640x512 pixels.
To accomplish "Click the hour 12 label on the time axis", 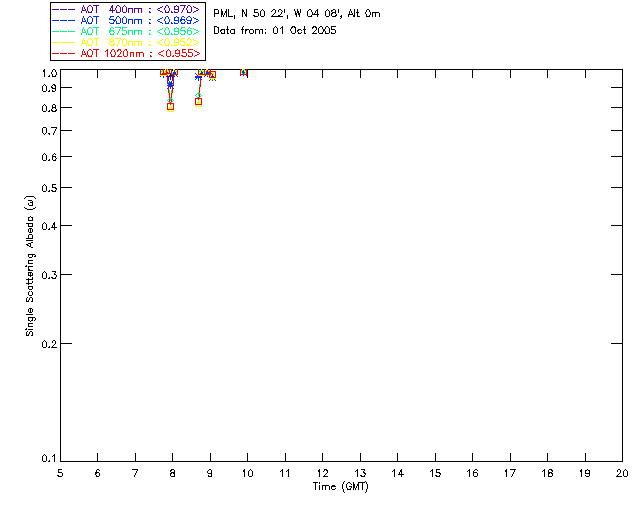I will coord(322,473).
